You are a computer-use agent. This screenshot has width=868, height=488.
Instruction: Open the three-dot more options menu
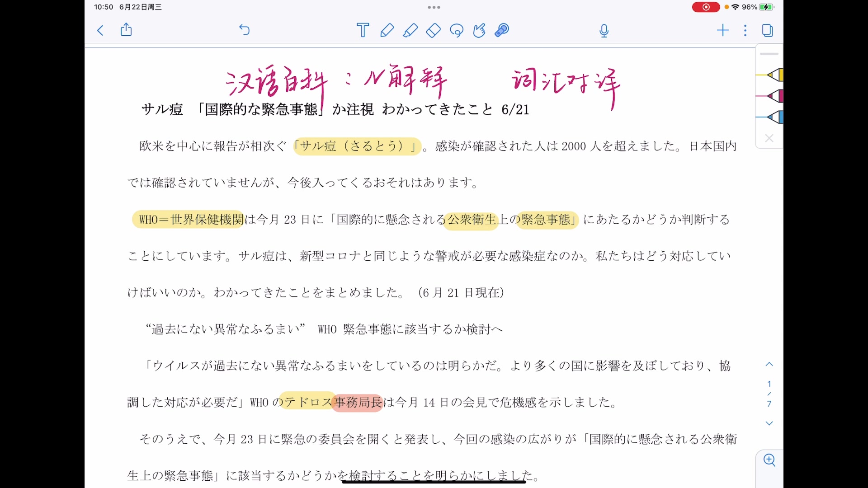(x=745, y=30)
